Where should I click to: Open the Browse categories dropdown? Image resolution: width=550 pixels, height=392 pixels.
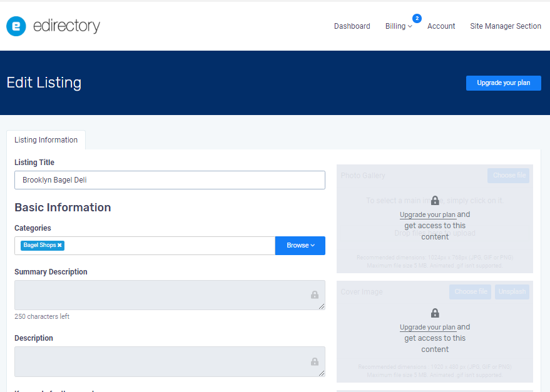(x=300, y=246)
